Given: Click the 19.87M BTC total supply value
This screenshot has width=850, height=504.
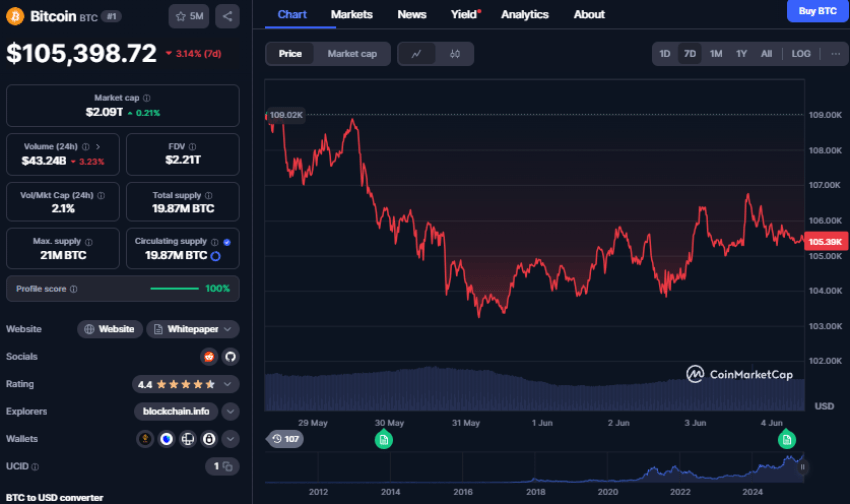Looking at the screenshot, I should click(183, 209).
